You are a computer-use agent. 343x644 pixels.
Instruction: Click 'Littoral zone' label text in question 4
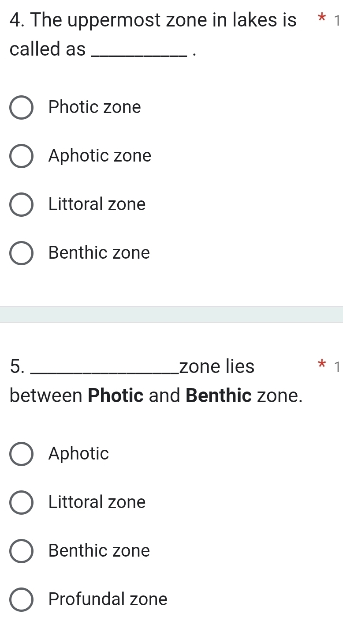(x=97, y=204)
